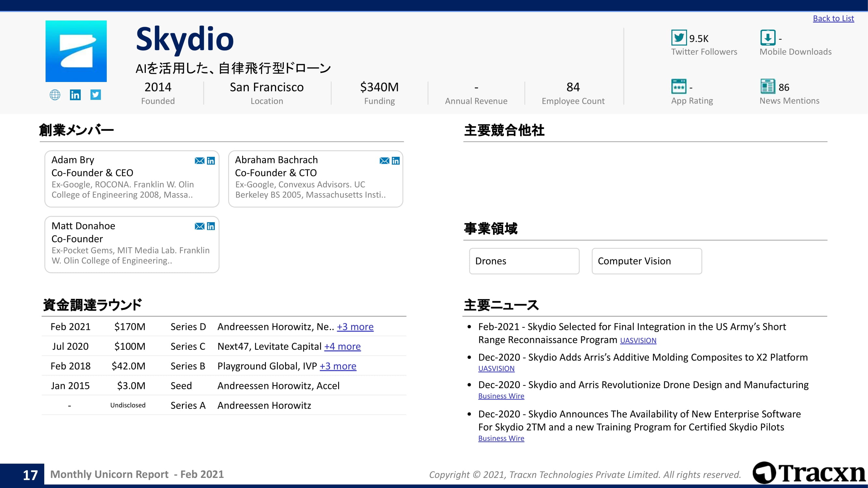Image resolution: width=868 pixels, height=488 pixels.
Task: Open Business Wire link for Arris Revolutionize news
Action: coord(501,396)
